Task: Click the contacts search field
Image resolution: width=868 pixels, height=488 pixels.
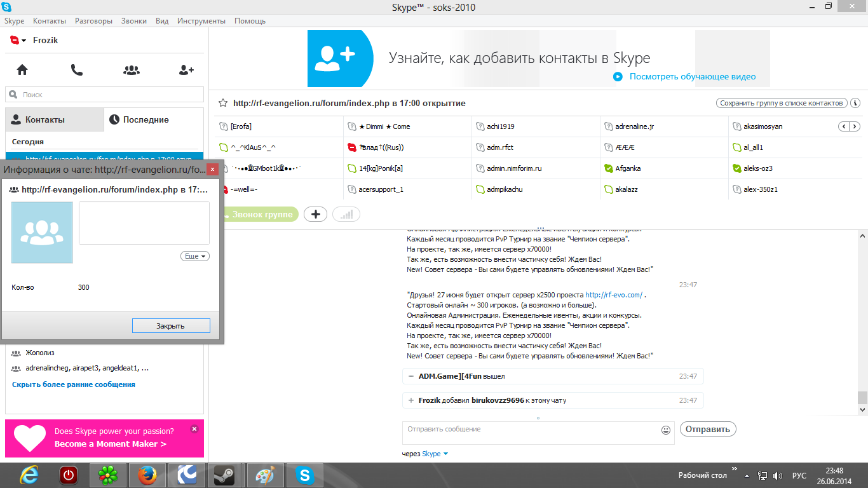Action: [x=104, y=95]
